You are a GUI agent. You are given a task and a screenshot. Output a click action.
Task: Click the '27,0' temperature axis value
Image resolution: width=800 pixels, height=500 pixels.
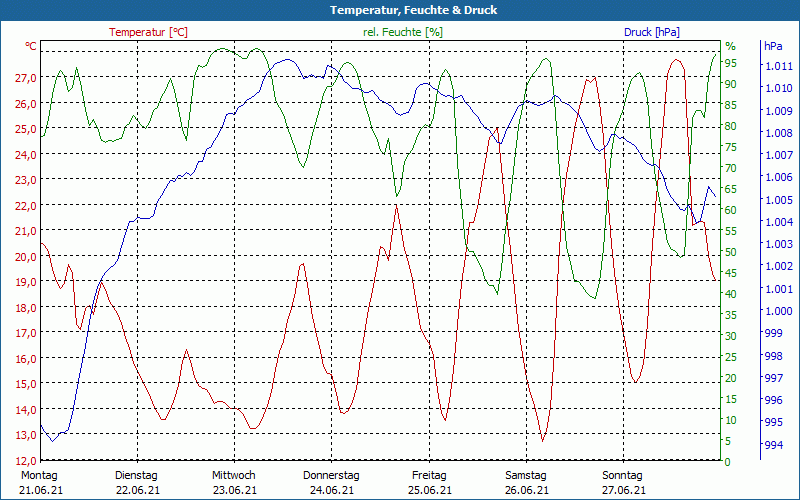pyautogui.click(x=26, y=78)
